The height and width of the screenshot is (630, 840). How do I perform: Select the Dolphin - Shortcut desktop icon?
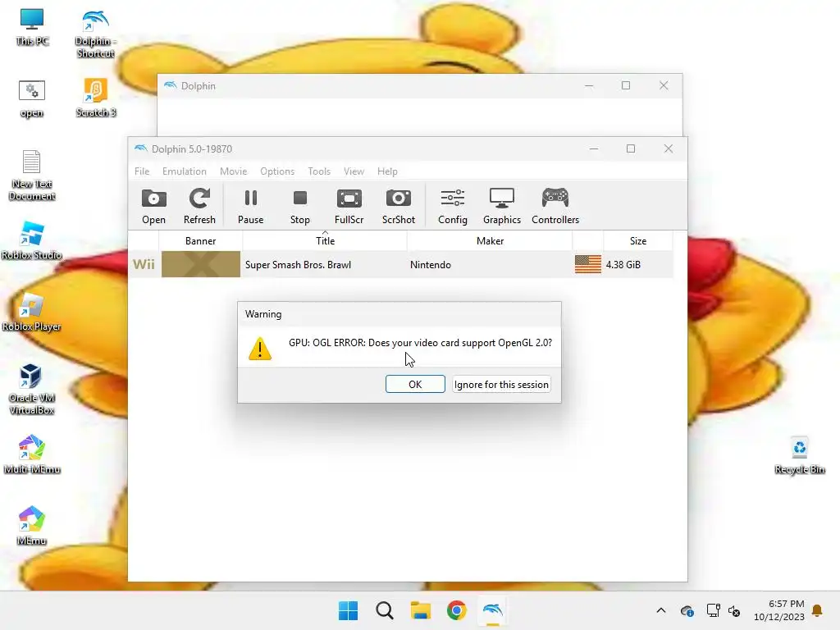click(95, 33)
